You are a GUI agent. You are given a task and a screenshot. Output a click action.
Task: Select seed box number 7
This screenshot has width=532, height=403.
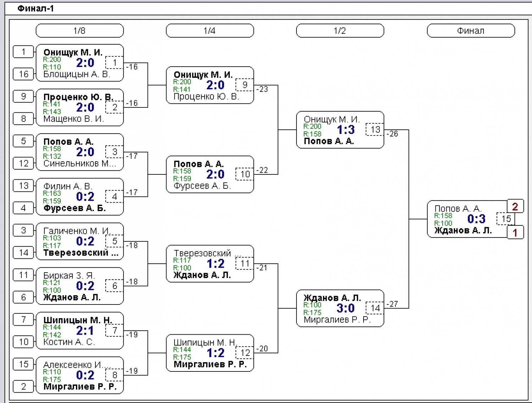23,320
